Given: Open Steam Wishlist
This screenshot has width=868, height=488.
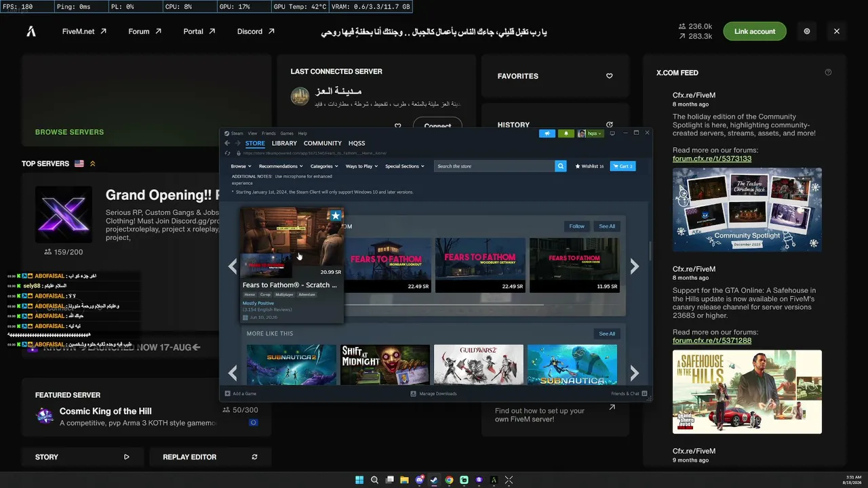Looking at the screenshot, I should [589, 166].
